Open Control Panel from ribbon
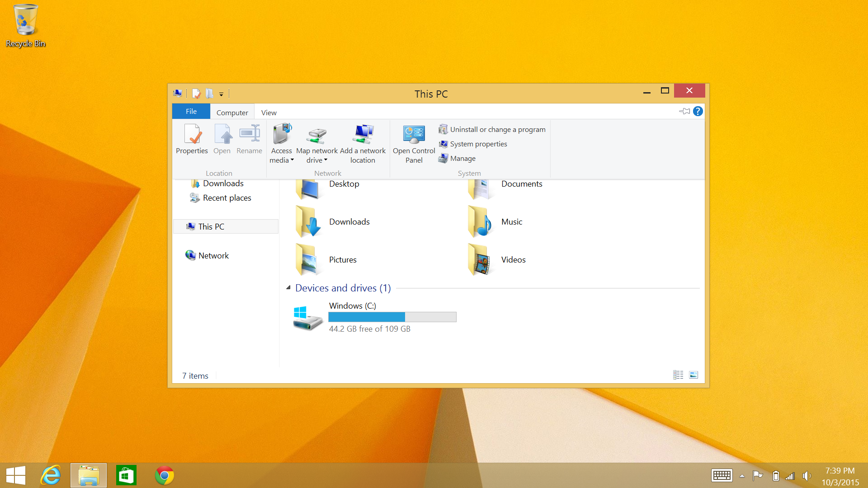This screenshot has height=488, width=868. coord(414,144)
